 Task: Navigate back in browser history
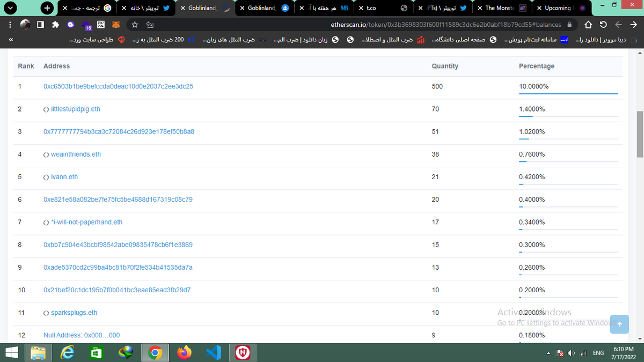pyautogui.click(x=634, y=25)
